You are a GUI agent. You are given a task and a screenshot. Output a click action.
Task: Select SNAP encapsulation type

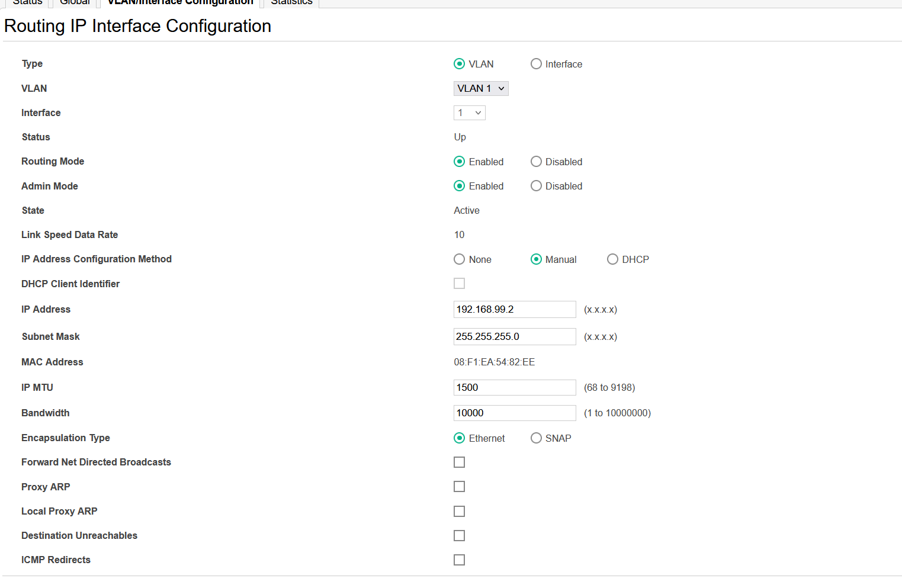[x=536, y=438]
